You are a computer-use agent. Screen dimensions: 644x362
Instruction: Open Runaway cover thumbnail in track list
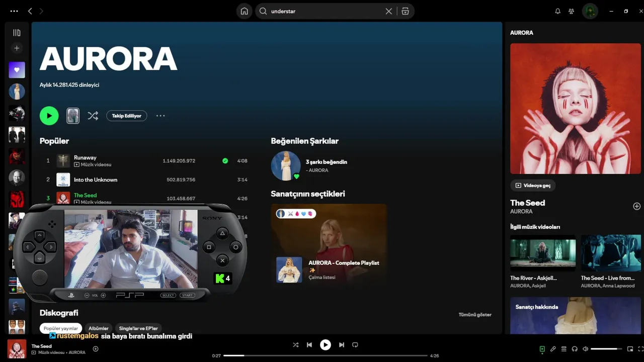point(63,161)
